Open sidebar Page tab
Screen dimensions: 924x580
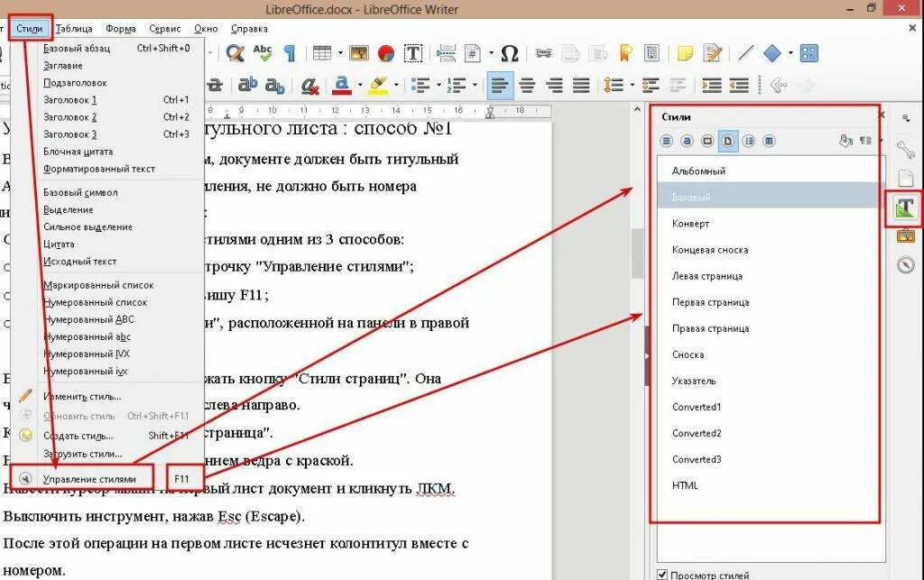(x=905, y=178)
